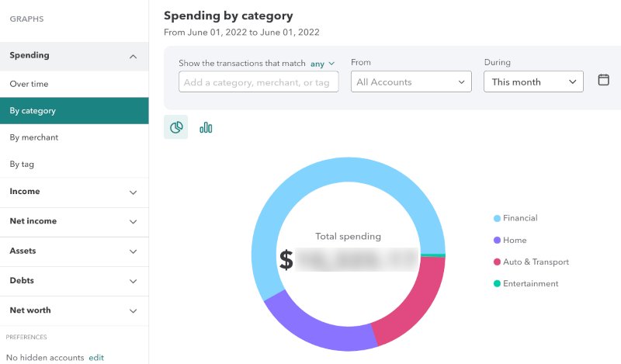This screenshot has width=621, height=364.
Task: Open Spending By merchant view
Action: tap(33, 137)
